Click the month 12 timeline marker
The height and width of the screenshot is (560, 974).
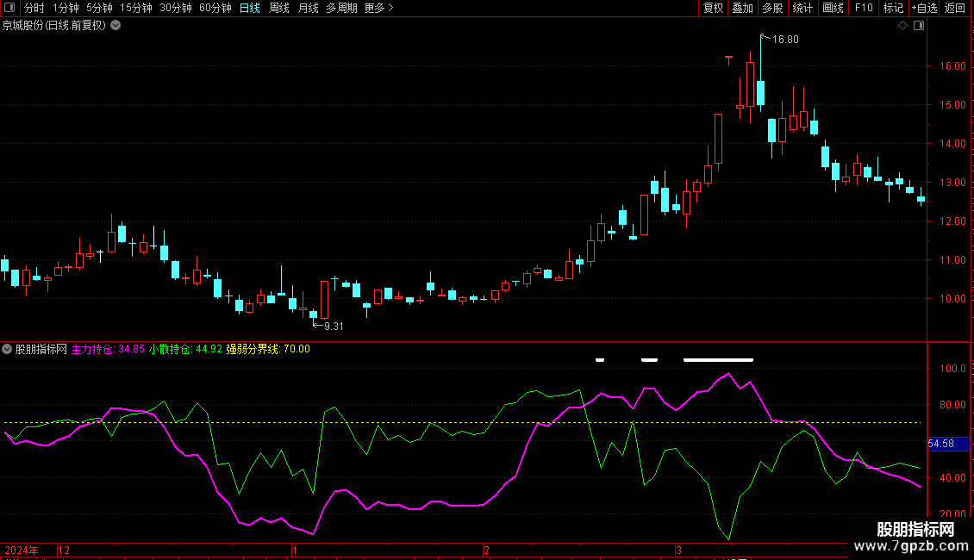64,550
